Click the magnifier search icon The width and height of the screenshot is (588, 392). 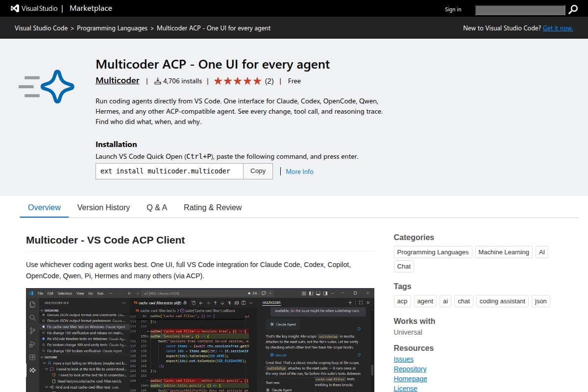pyautogui.click(x=573, y=9)
